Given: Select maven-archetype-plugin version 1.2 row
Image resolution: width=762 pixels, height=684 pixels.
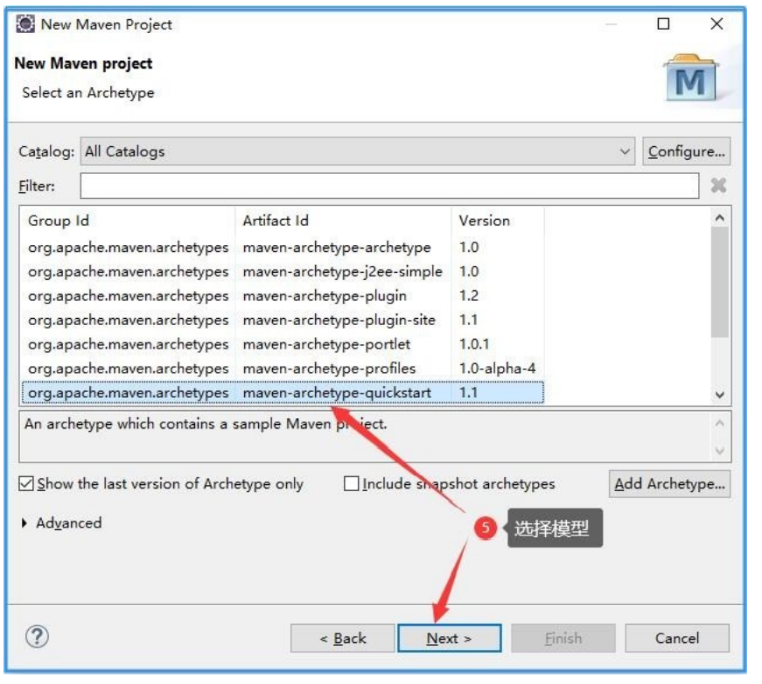Looking at the screenshot, I should click(x=282, y=296).
